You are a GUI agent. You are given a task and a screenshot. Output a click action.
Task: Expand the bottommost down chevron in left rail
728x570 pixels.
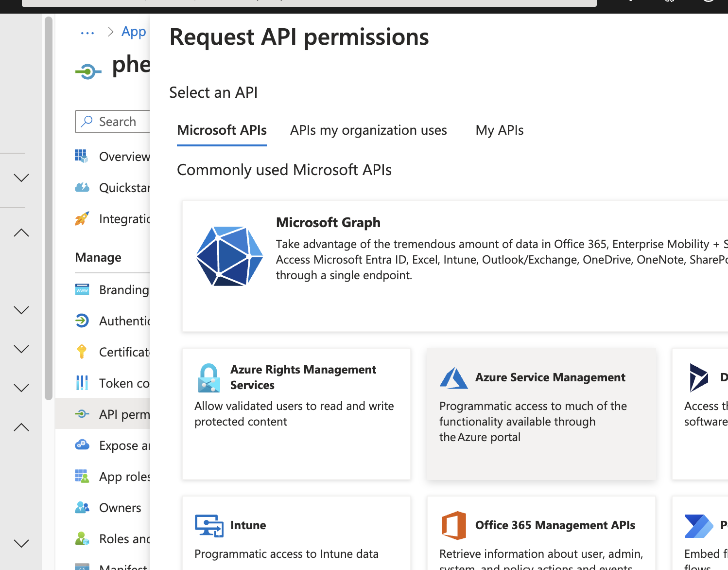[21, 543]
